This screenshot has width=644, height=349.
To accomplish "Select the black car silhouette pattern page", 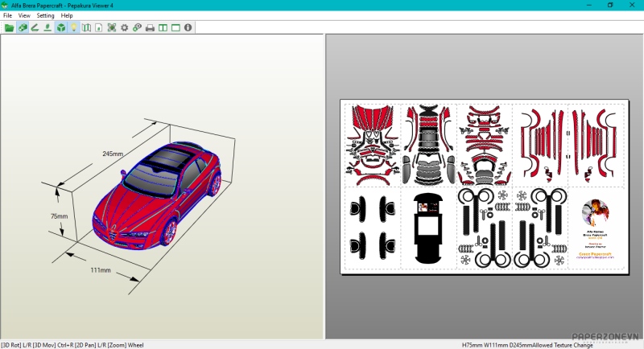I will 428,228.
